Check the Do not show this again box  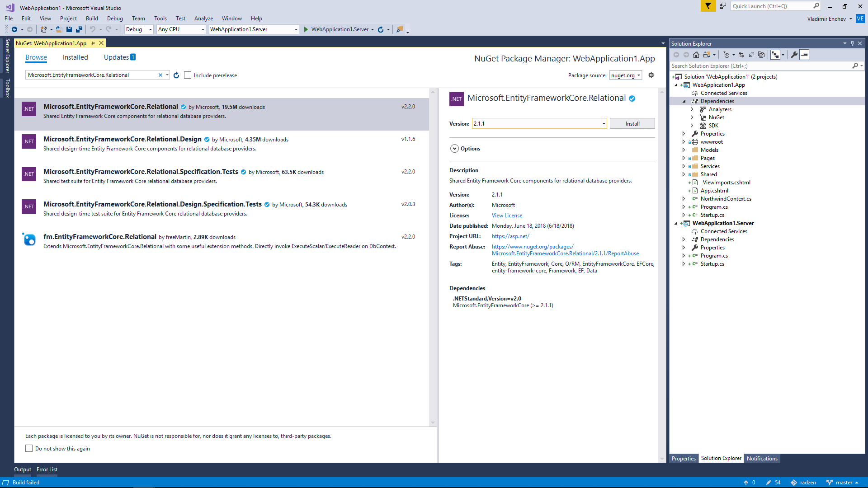29,449
